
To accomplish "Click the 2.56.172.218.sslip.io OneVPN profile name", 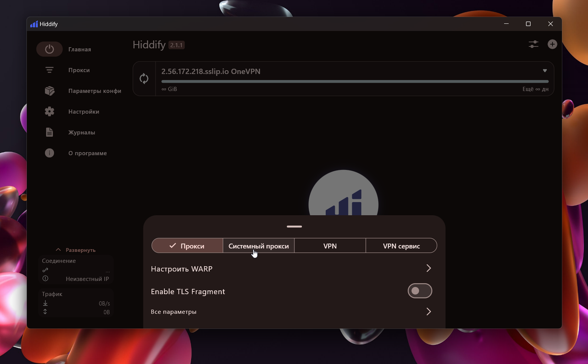I will (x=211, y=71).
